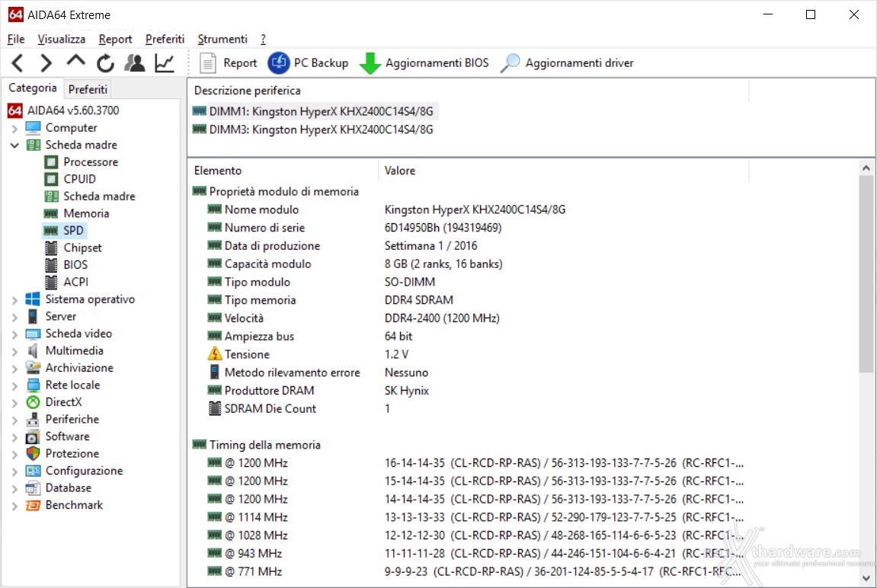The height and width of the screenshot is (588, 877).
Task: Open the graph icon in the toolbar
Action: 165,63
